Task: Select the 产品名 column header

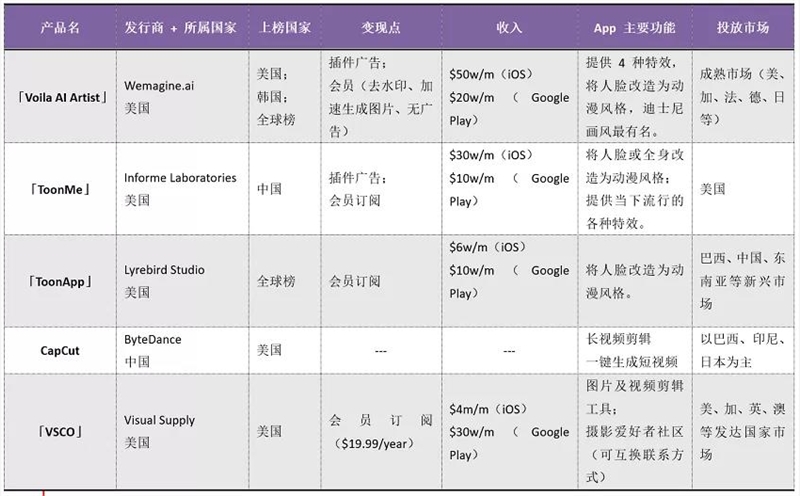Action: point(60,28)
